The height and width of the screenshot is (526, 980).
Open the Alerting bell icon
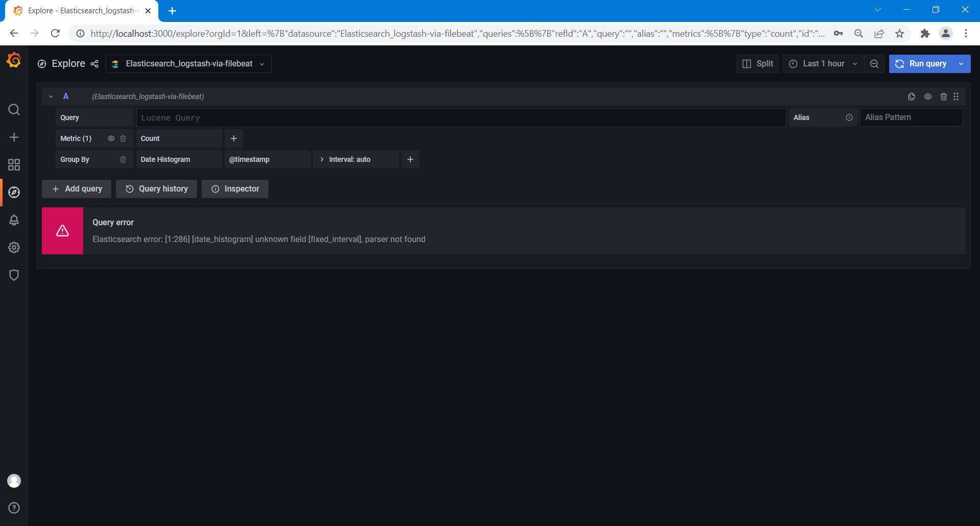pyautogui.click(x=14, y=220)
